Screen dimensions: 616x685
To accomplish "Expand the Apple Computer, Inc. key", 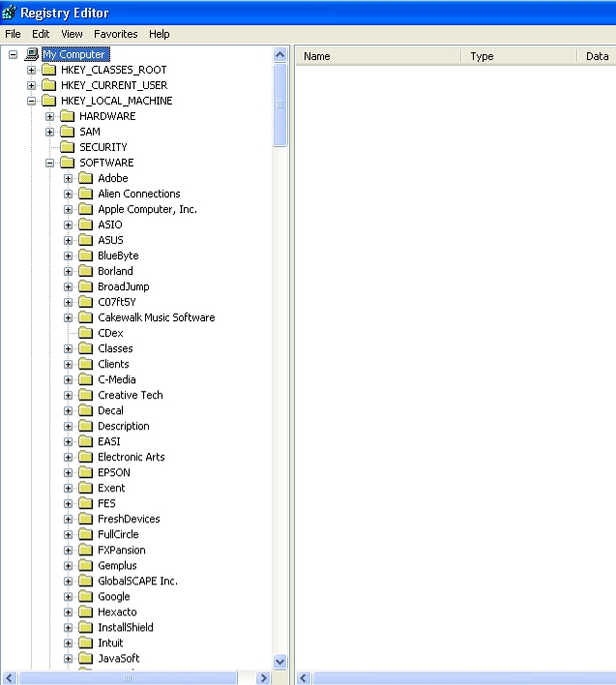I will (68, 209).
